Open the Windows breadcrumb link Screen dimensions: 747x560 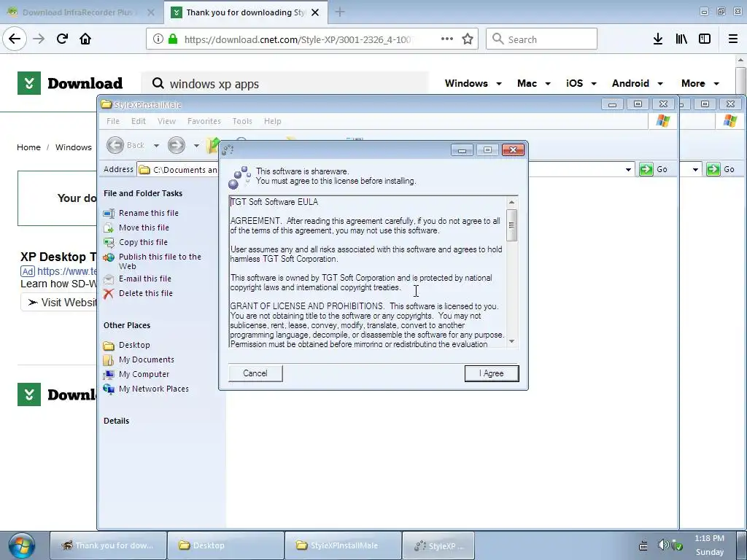(74, 147)
